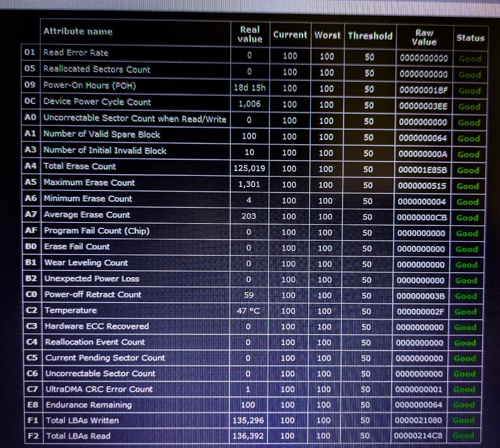Click the Real value column header
Screen dimensions: 500x448
click(250, 34)
